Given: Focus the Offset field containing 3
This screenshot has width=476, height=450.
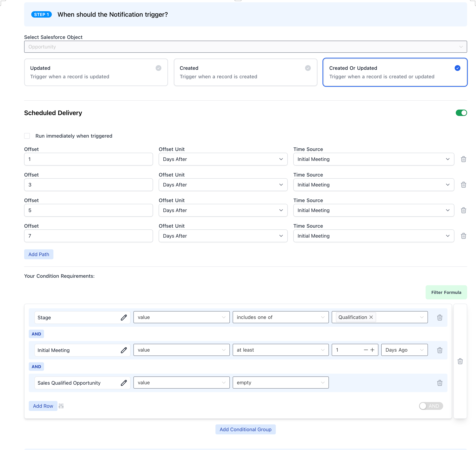Looking at the screenshot, I should [x=88, y=185].
